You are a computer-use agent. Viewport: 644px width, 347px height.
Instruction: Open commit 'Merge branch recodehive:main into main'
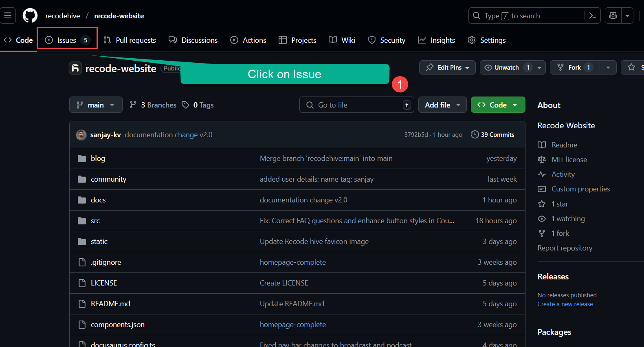click(x=326, y=158)
